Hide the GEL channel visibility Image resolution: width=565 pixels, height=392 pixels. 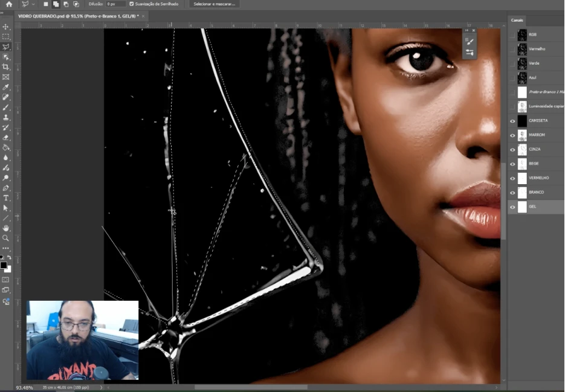(x=512, y=207)
